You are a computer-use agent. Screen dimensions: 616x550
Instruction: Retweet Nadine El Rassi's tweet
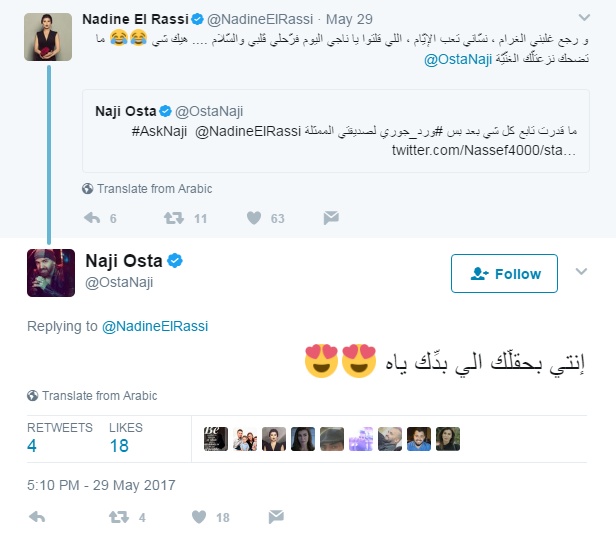coord(173,218)
